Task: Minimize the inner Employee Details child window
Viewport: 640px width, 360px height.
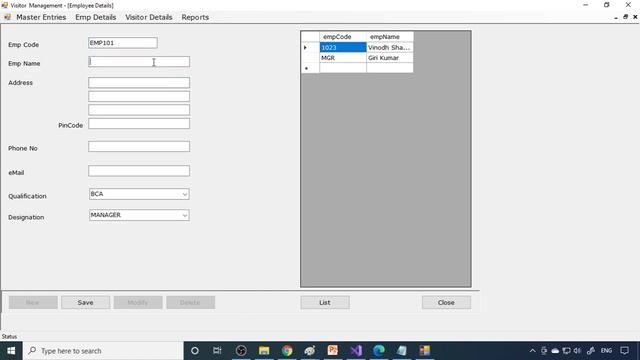Action: click(x=616, y=17)
